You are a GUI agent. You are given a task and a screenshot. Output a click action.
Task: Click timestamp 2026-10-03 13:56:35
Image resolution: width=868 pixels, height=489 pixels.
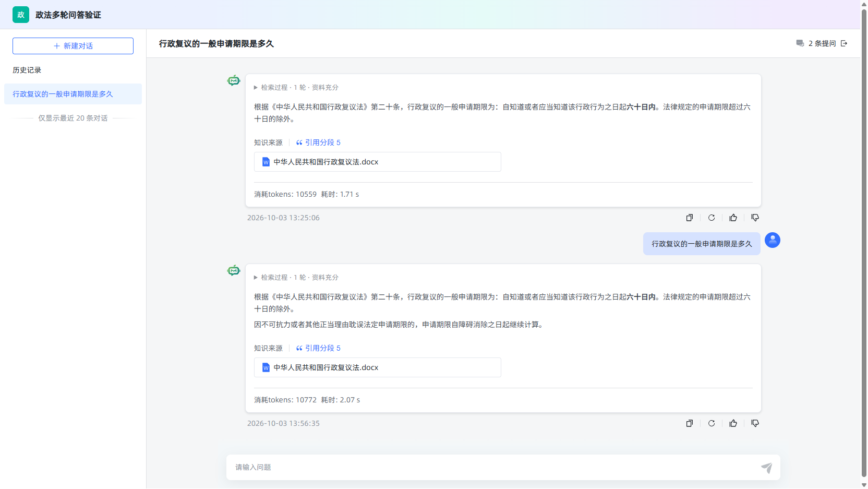point(283,423)
